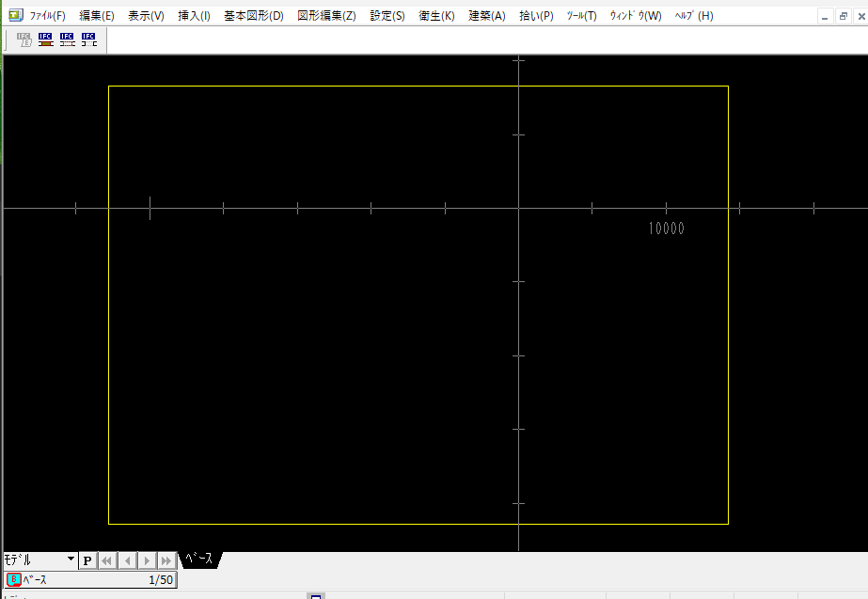This screenshot has width=868, height=599.
Task: Open the ファイル(F) menu
Action: pos(47,16)
